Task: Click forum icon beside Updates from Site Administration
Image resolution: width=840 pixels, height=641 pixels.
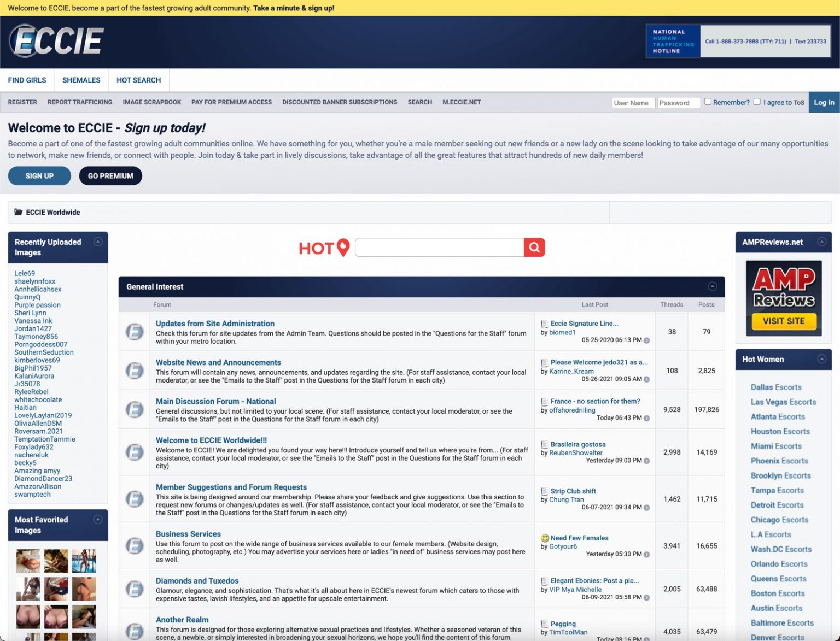Action: coord(135,332)
